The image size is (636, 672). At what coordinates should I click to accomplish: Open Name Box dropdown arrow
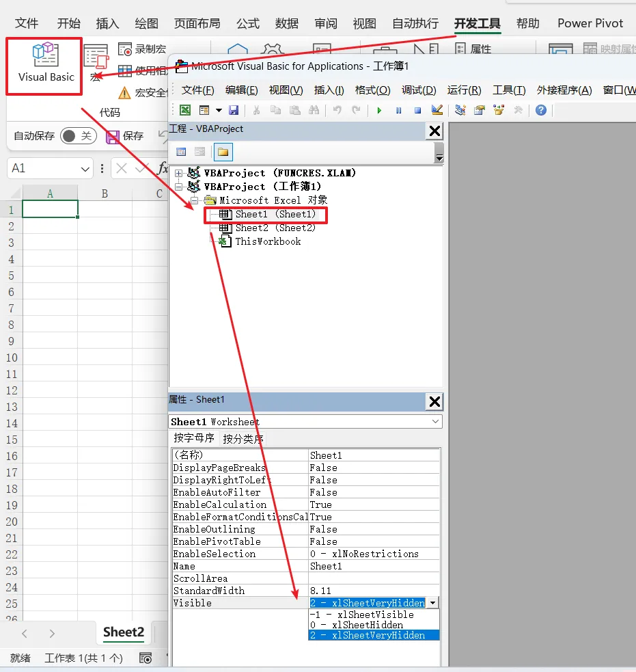point(85,169)
